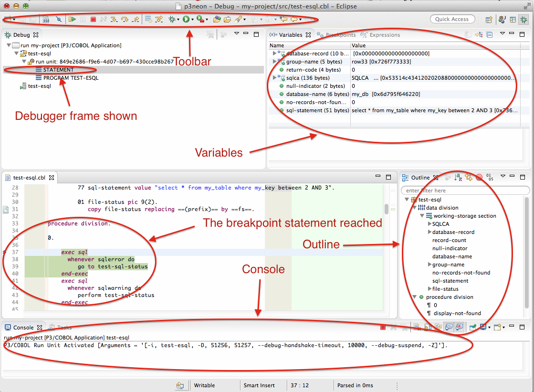Click the red target icon in Outline
Screen dimensions: 534x392
479,177
